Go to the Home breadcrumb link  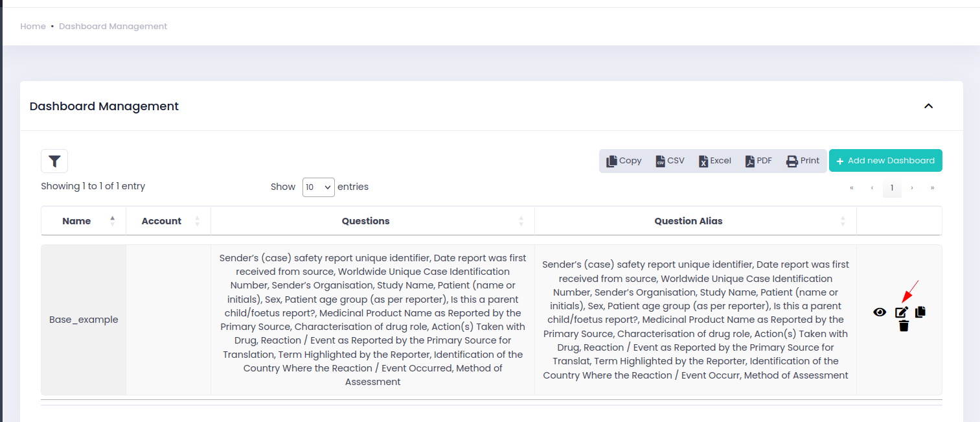pyautogui.click(x=33, y=27)
